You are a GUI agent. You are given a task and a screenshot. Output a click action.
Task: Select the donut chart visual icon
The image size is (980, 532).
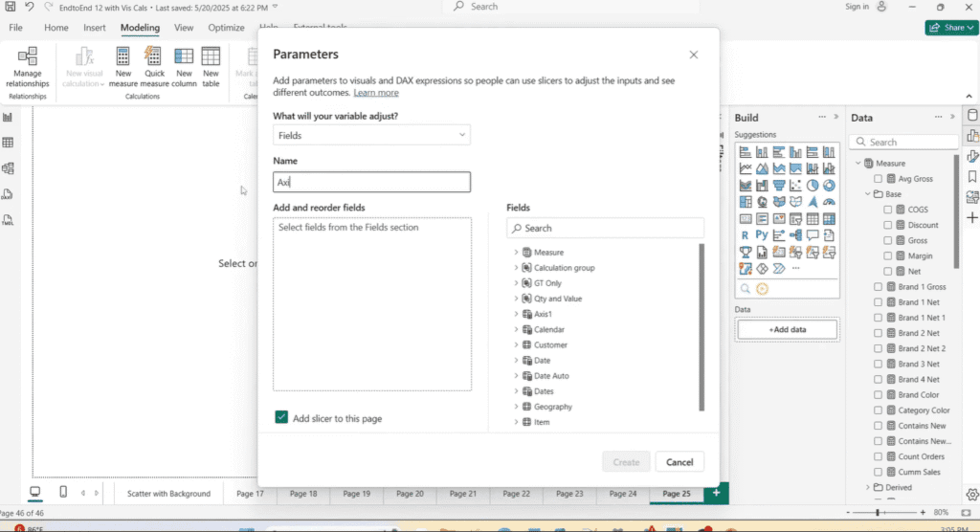pos(829,186)
